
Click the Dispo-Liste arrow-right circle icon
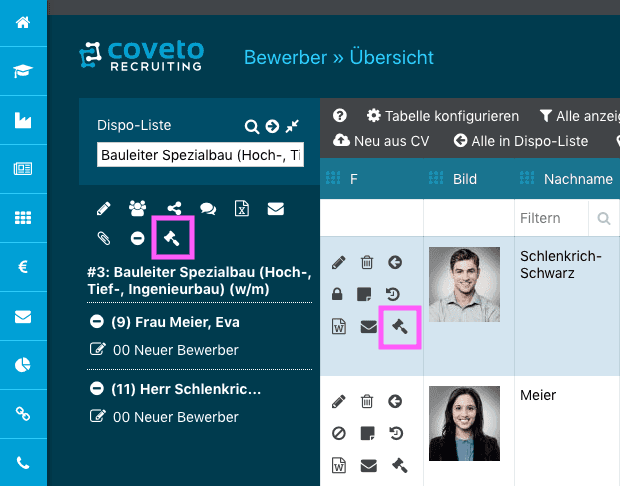[x=272, y=126]
